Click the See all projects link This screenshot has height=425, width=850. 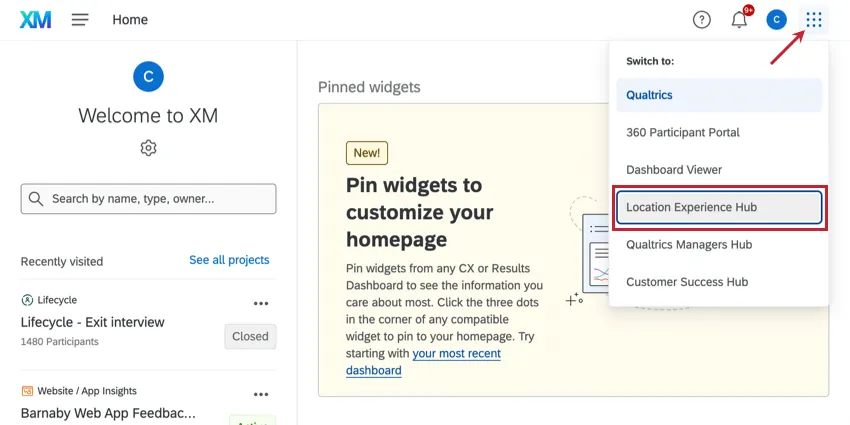(x=229, y=260)
